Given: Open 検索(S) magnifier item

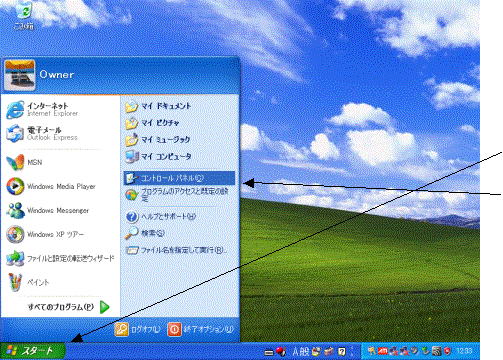Looking at the screenshot, I should tap(145, 233).
